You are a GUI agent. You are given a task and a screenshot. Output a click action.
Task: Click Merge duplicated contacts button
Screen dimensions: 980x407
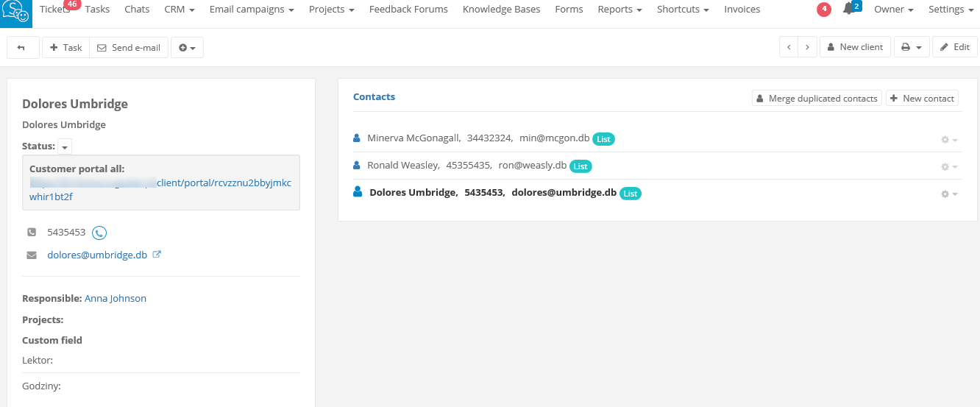point(816,99)
